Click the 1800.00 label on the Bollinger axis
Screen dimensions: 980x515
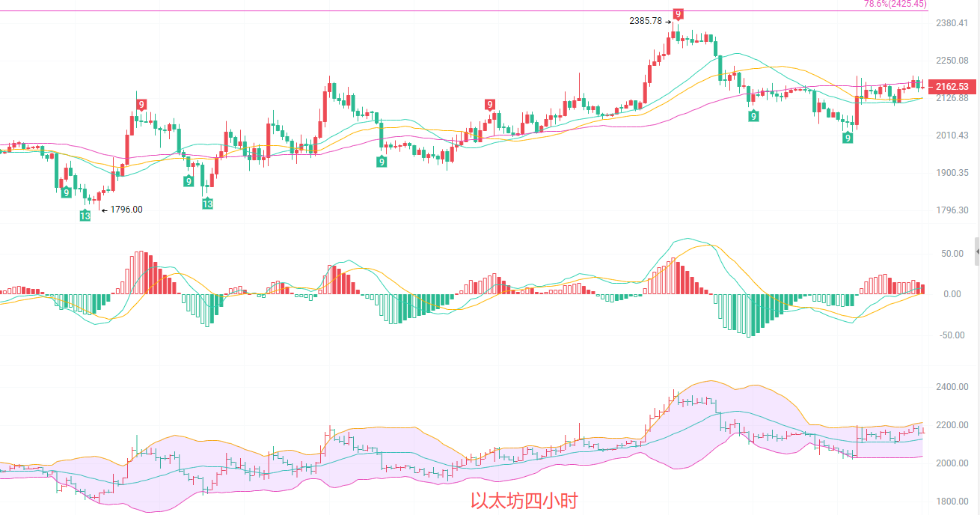(x=952, y=502)
